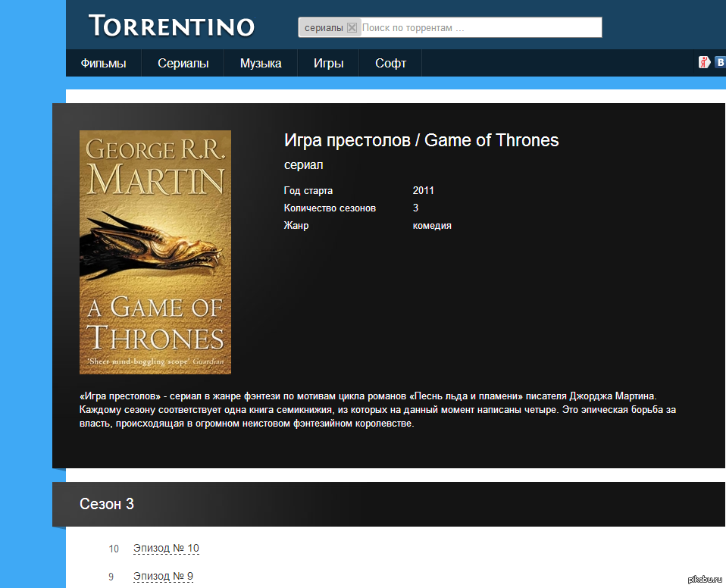Click the series description text
726x588 pixels.
point(377,410)
